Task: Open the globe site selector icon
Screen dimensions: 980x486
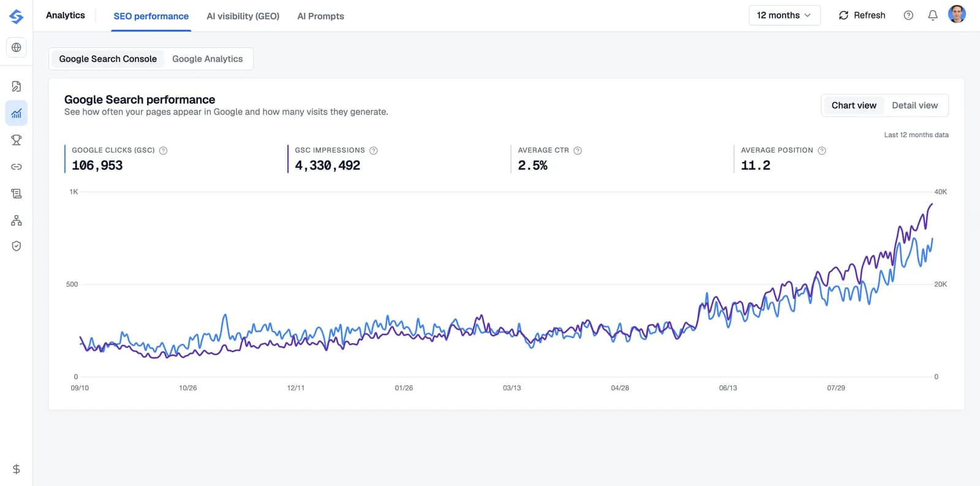Action: (x=17, y=47)
